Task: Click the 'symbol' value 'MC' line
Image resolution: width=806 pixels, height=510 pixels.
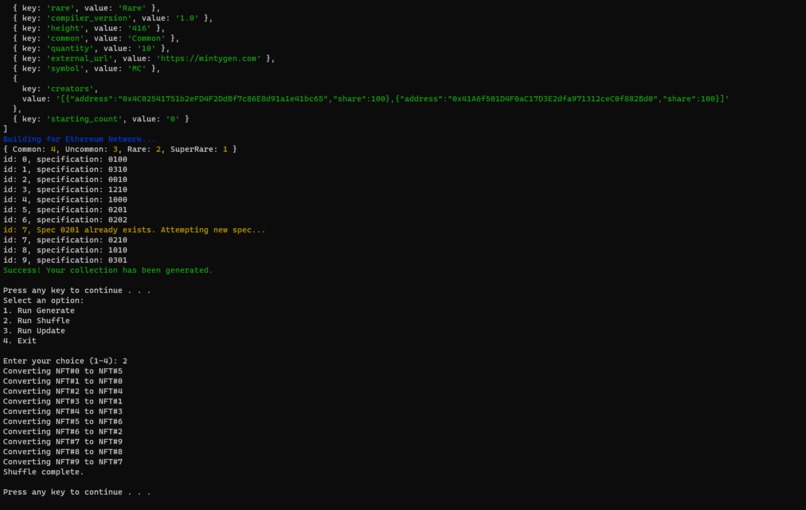Action: click(86, 68)
